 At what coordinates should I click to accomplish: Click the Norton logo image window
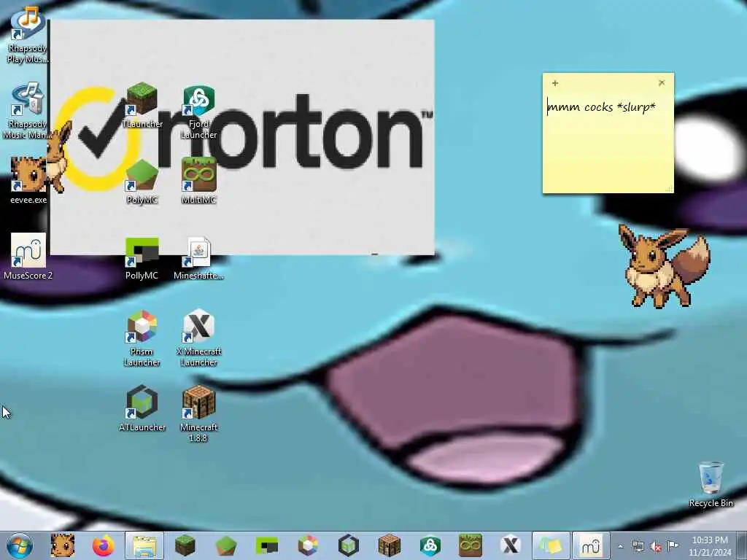click(242, 137)
